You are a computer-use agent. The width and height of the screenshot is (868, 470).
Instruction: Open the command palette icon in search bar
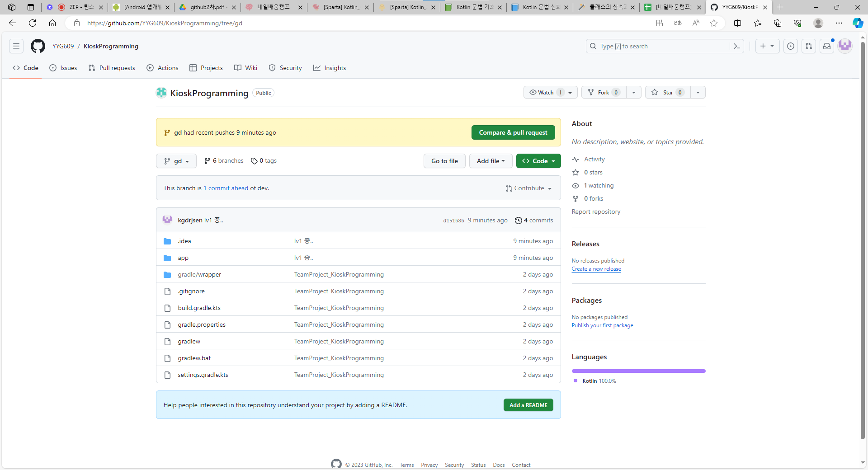pos(736,46)
